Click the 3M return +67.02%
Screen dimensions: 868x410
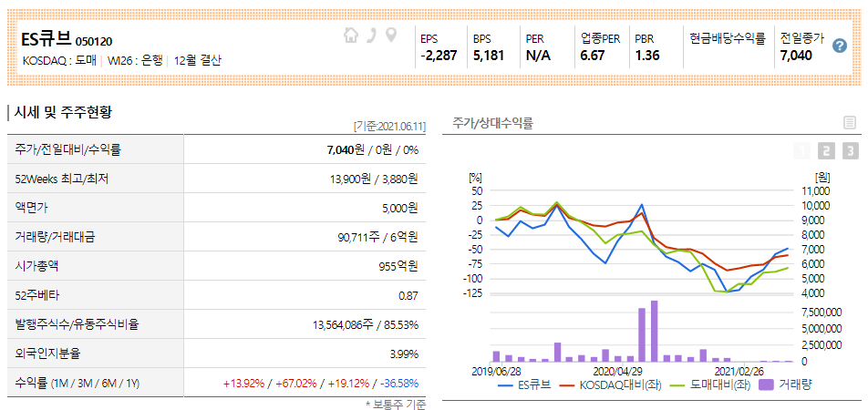pyautogui.click(x=296, y=384)
